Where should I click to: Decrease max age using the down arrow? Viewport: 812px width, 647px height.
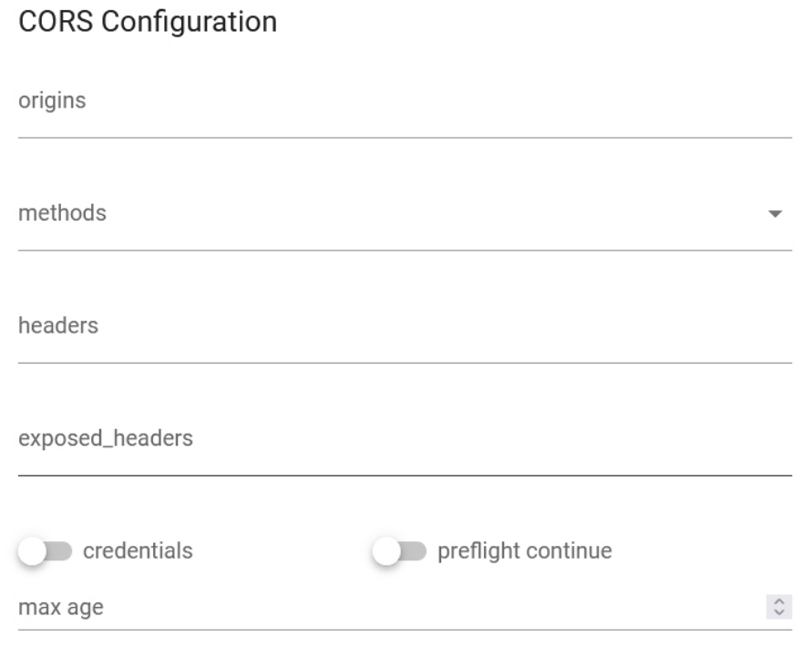pos(778,611)
